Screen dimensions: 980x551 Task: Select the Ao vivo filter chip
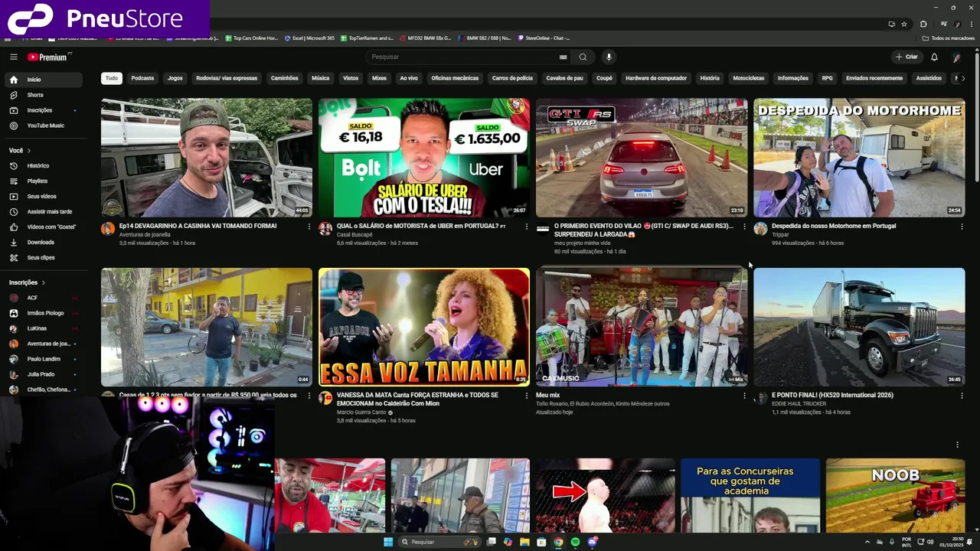[409, 78]
